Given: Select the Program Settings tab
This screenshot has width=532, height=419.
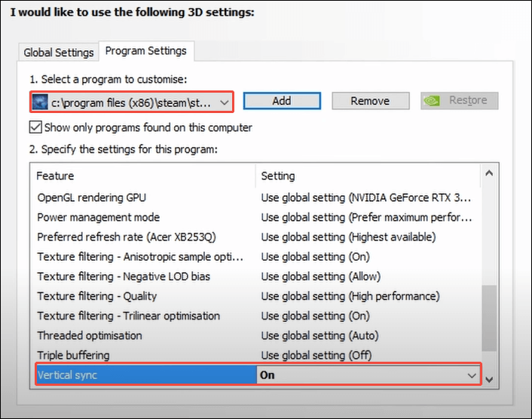Looking at the screenshot, I should 145,51.
